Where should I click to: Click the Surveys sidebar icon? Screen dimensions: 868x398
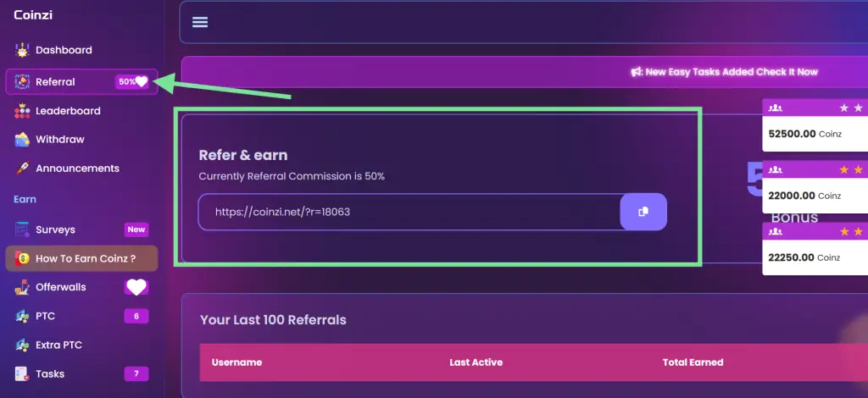(23, 229)
